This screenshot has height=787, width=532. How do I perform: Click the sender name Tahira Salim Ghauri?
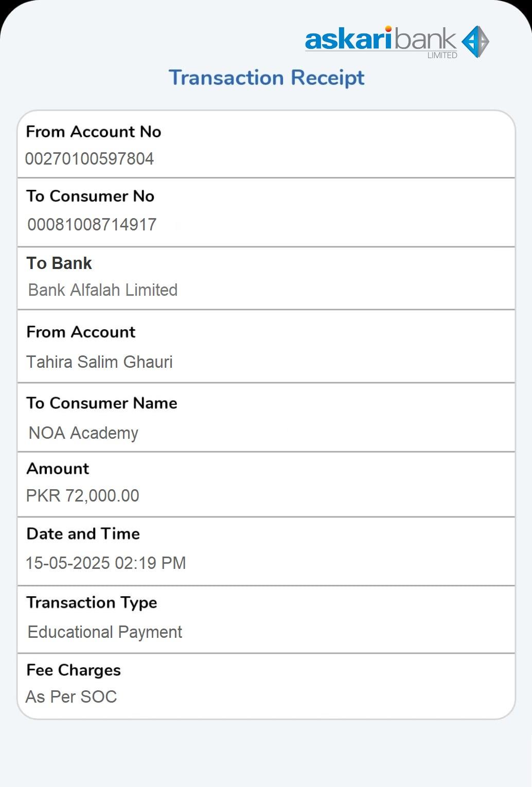100,362
